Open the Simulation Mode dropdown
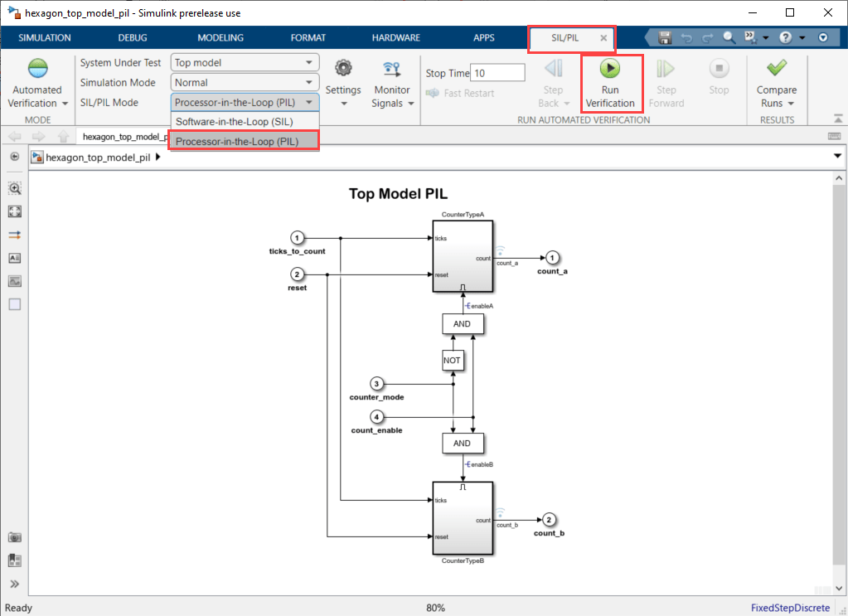 245,82
